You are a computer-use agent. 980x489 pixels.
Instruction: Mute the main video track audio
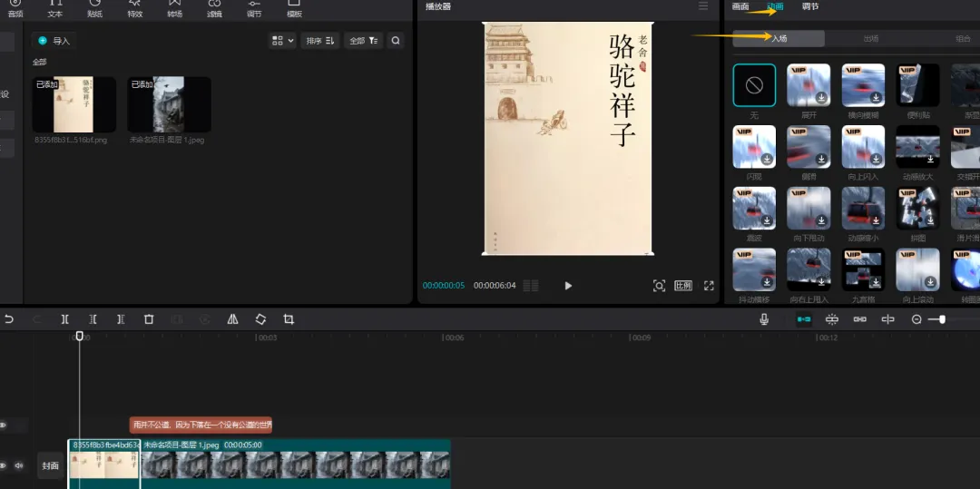(18, 465)
